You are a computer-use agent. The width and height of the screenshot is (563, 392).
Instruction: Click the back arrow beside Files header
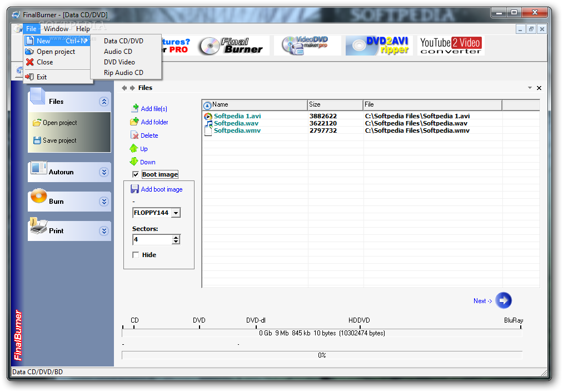click(x=124, y=88)
